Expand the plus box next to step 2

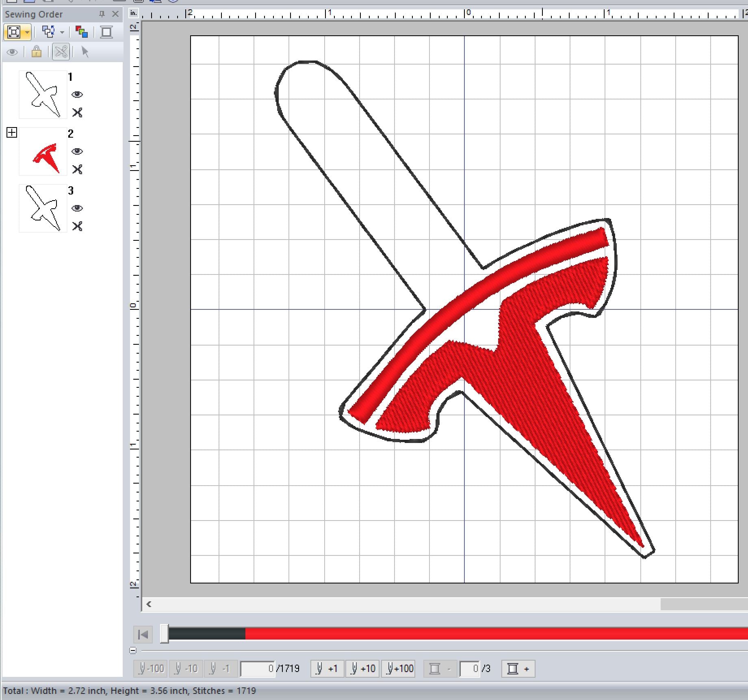(12, 132)
